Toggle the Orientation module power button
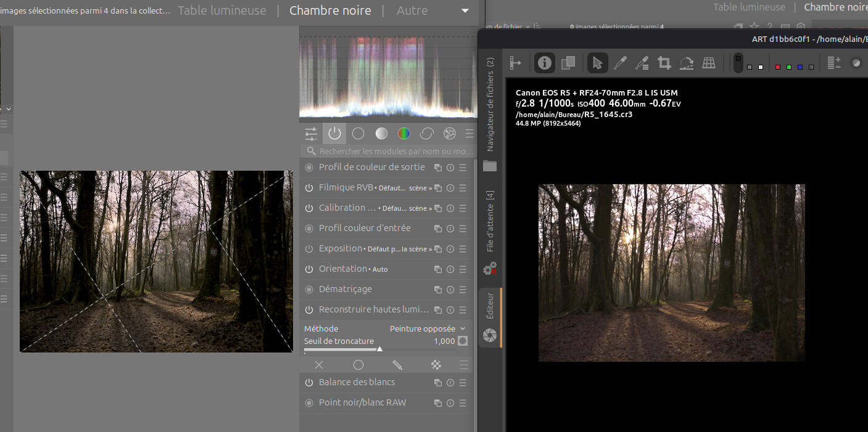The width and height of the screenshot is (868, 432). coord(309,269)
